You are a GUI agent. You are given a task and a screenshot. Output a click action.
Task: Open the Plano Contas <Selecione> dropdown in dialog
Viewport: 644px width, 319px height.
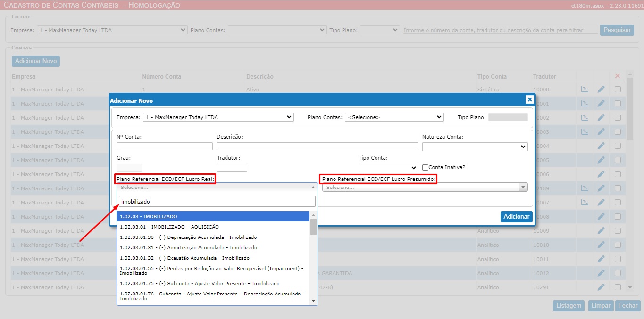(x=394, y=117)
